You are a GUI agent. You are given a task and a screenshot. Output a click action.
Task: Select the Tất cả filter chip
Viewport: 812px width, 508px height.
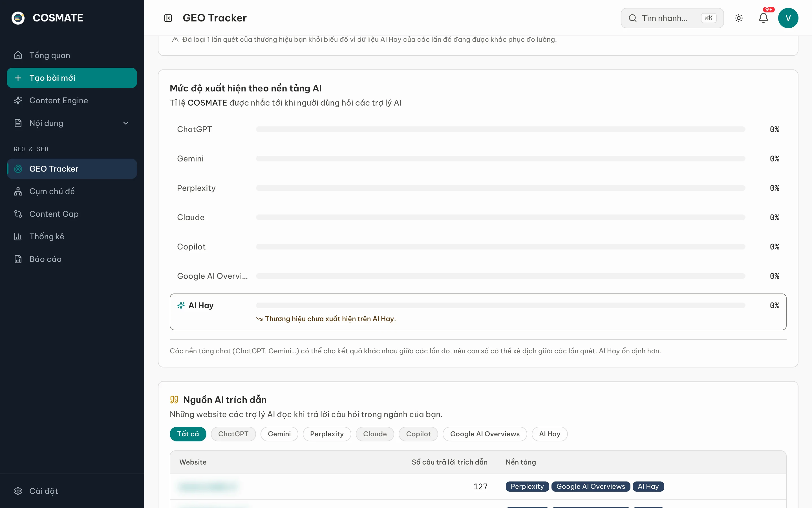pos(188,434)
